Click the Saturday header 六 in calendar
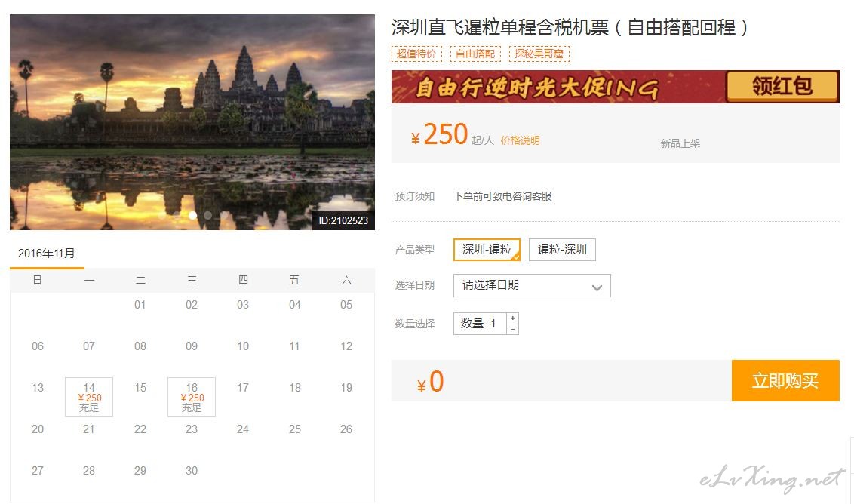The width and height of the screenshot is (854, 504). pos(346,280)
